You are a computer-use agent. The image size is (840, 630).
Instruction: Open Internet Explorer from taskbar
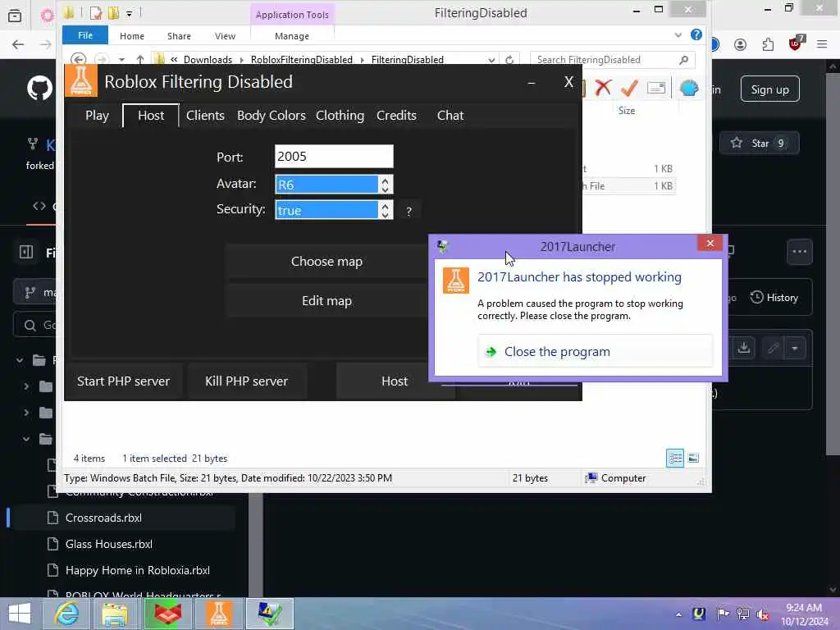(x=66, y=614)
